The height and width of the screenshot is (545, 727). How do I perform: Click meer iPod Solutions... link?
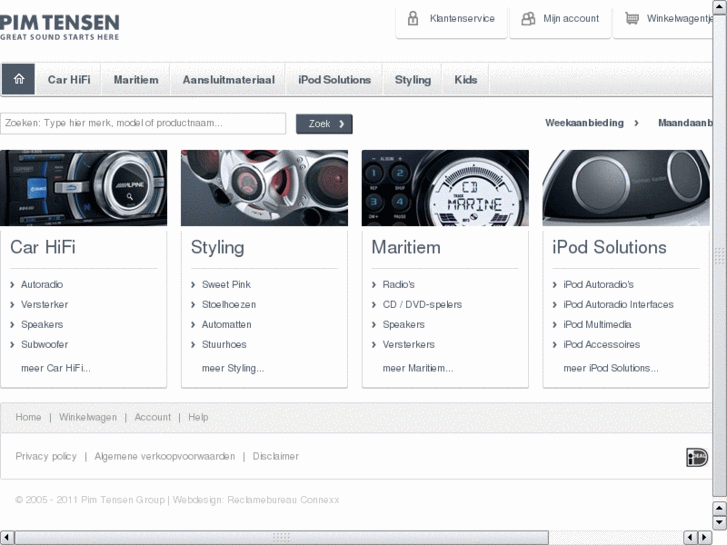(x=611, y=368)
